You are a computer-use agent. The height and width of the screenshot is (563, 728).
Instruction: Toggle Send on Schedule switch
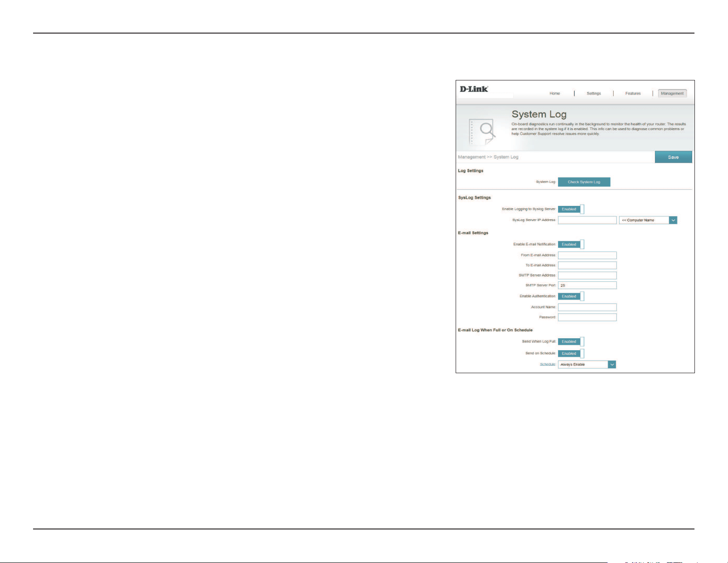pyautogui.click(x=571, y=353)
